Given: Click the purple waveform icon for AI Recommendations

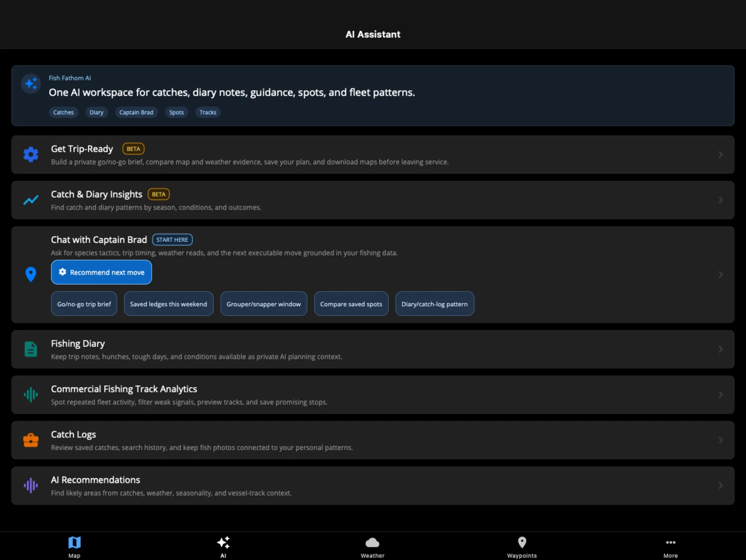Looking at the screenshot, I should coord(31,485).
